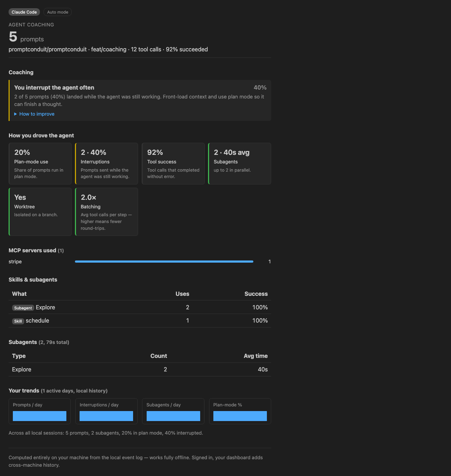Click the Uses column header
The width and height of the screenshot is (451, 476).
(x=182, y=294)
